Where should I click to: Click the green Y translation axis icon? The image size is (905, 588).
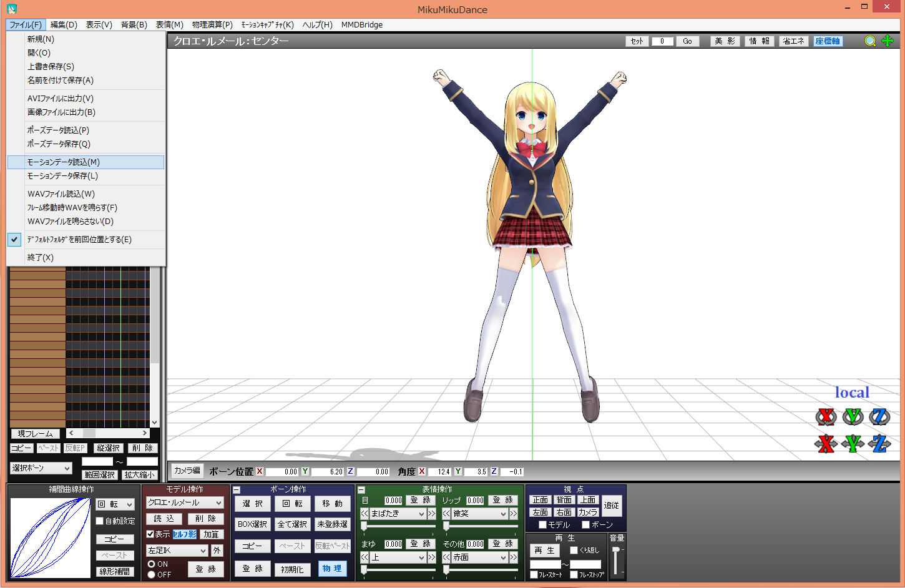click(853, 444)
